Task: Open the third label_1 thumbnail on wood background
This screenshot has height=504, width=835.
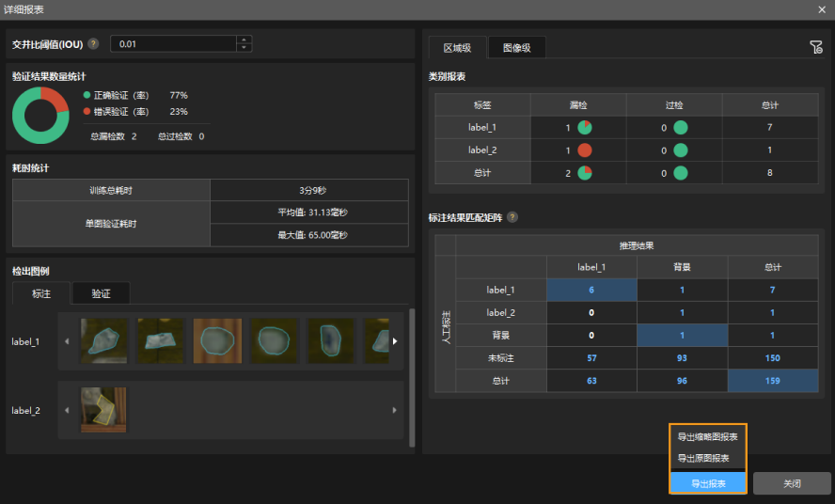Action: [217, 341]
